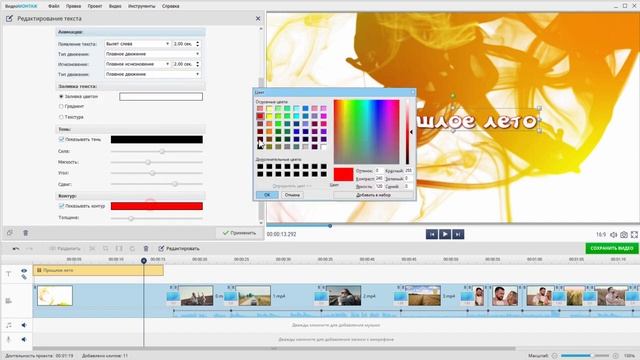Open the Help menu
Image resolution: width=640 pixels, height=360 pixels.
171,6
